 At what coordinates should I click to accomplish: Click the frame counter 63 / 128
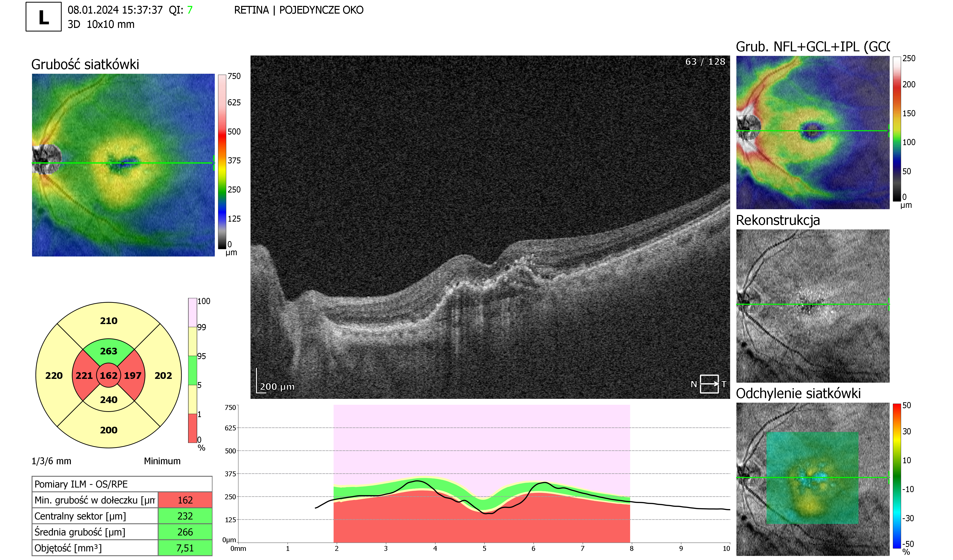tap(705, 62)
